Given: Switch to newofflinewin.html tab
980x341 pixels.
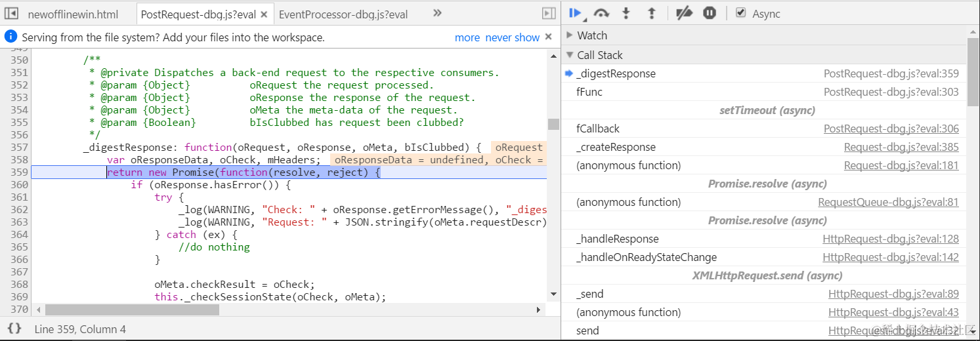Looking at the screenshot, I should (74, 14).
